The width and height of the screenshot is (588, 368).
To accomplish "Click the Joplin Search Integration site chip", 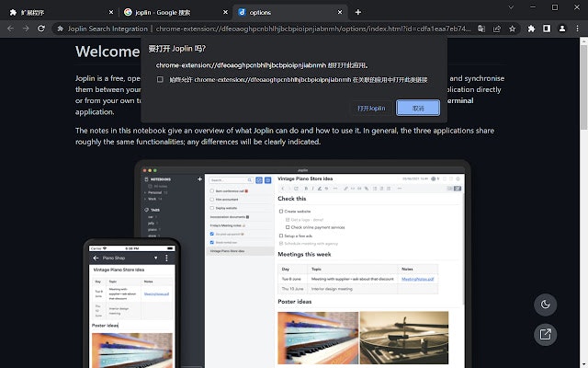I will tap(102, 29).
